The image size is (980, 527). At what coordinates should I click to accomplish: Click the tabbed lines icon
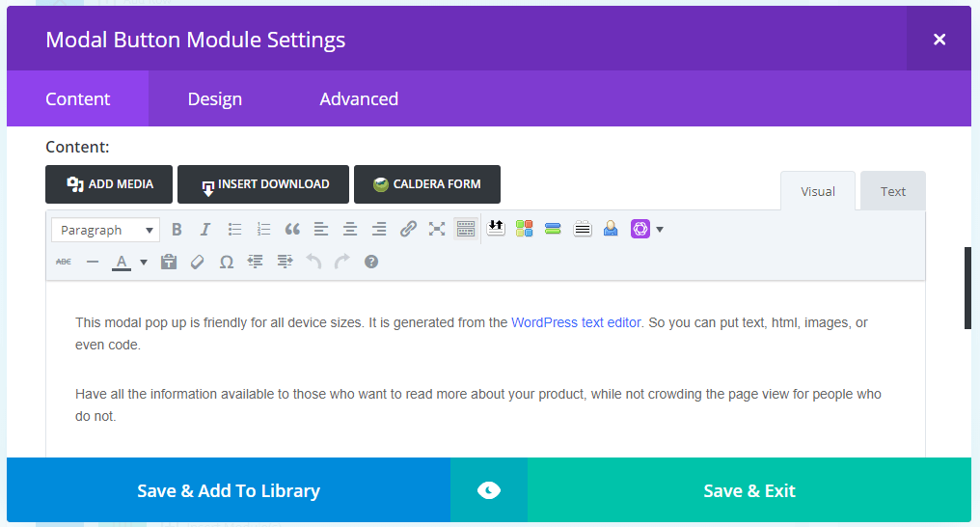(582, 229)
